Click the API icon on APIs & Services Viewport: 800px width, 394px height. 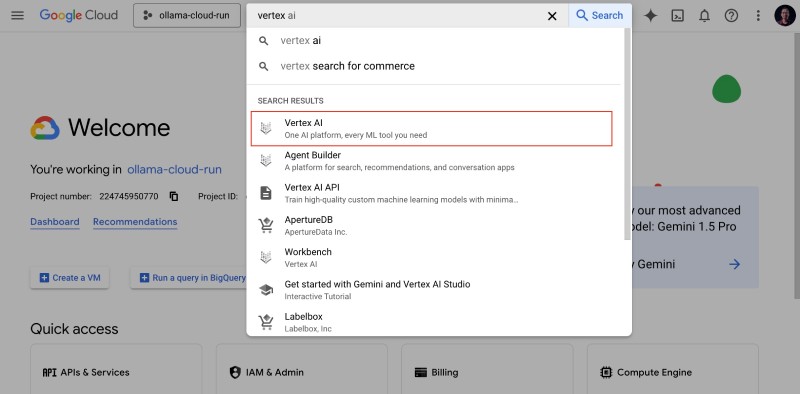(x=49, y=373)
